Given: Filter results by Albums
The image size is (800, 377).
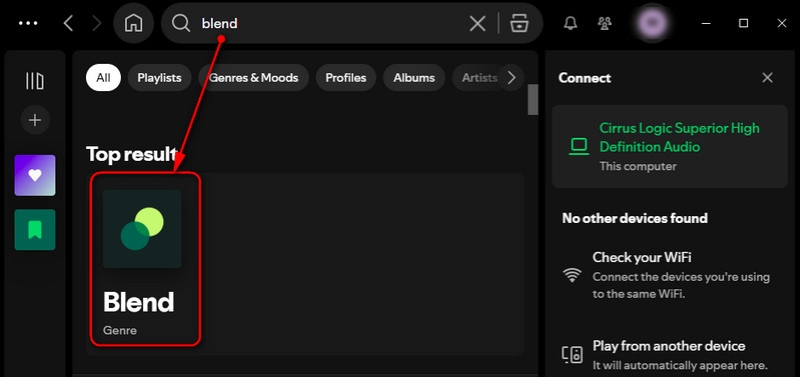Looking at the screenshot, I should click(x=414, y=78).
